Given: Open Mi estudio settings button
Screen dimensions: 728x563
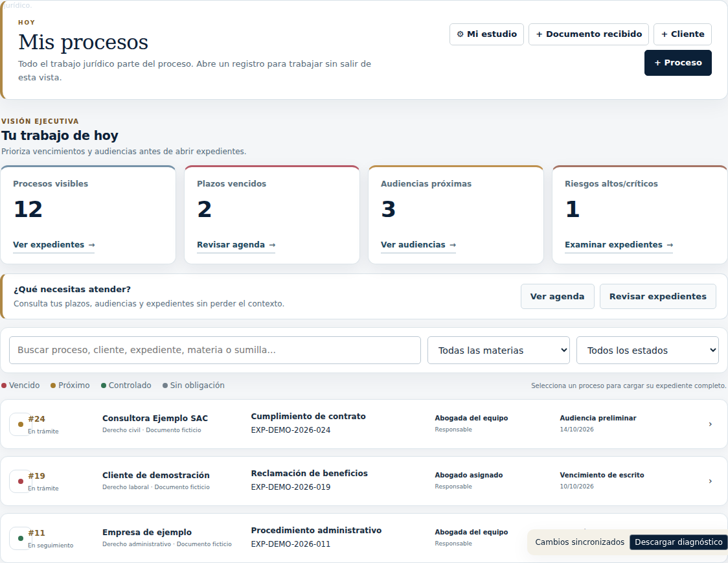Looking at the screenshot, I should click(x=486, y=34).
